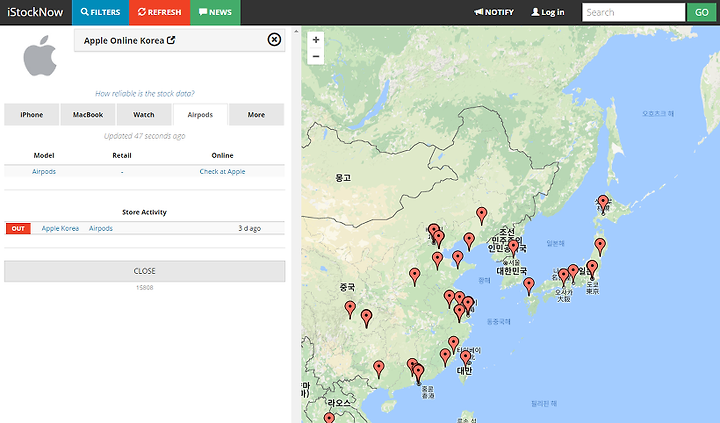The width and height of the screenshot is (720, 423).
Task: Close the store panel with X icon
Action: point(274,39)
